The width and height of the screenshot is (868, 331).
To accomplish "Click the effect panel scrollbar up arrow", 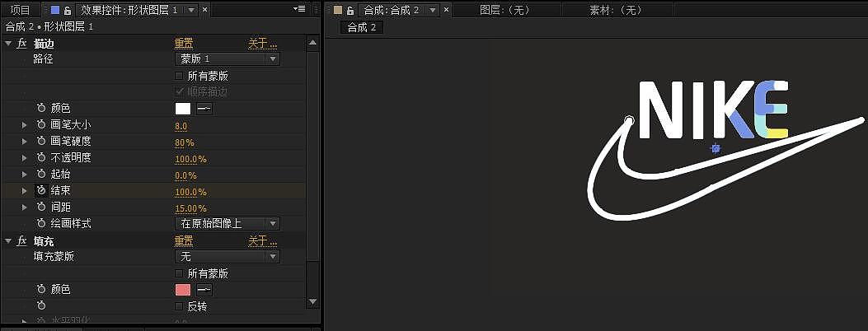I will tap(312, 43).
